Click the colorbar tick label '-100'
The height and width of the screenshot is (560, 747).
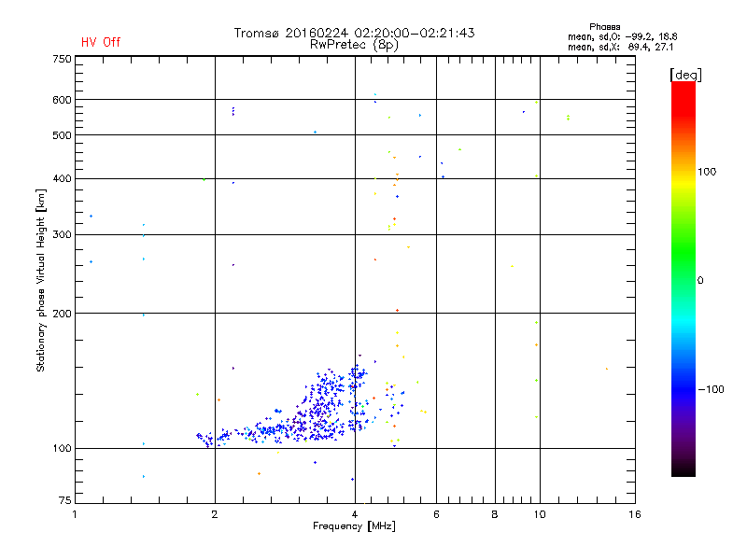pyautogui.click(x=711, y=389)
